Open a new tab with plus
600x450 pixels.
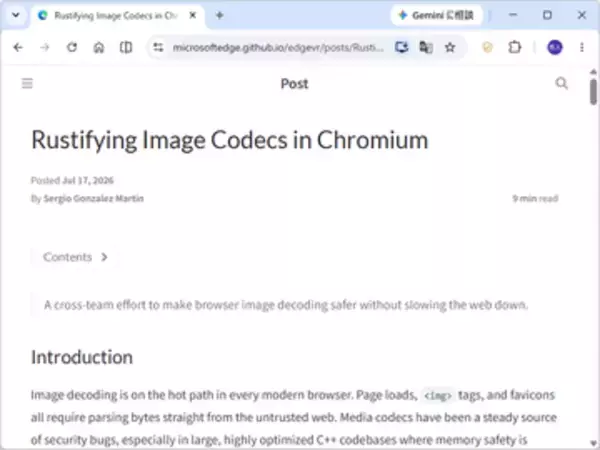pos(219,15)
